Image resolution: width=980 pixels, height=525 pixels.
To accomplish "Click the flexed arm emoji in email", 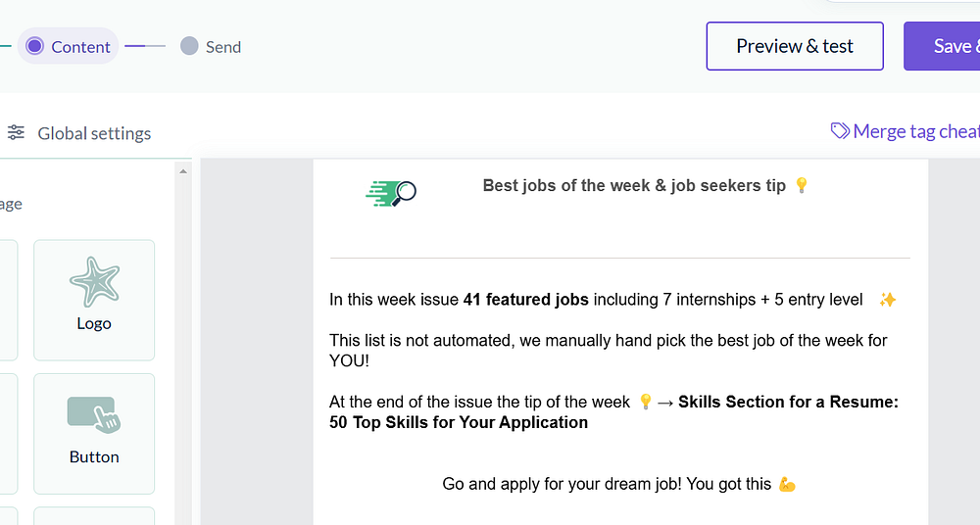I will [788, 484].
